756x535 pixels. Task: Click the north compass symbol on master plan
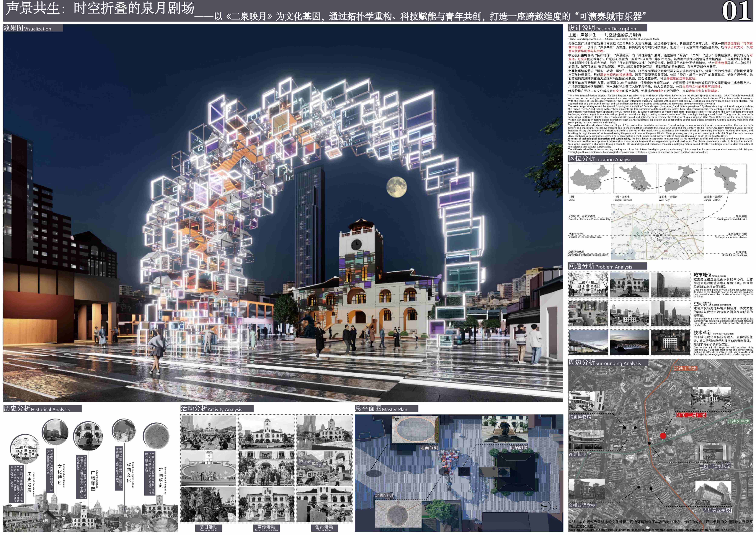pyautogui.click(x=546, y=506)
